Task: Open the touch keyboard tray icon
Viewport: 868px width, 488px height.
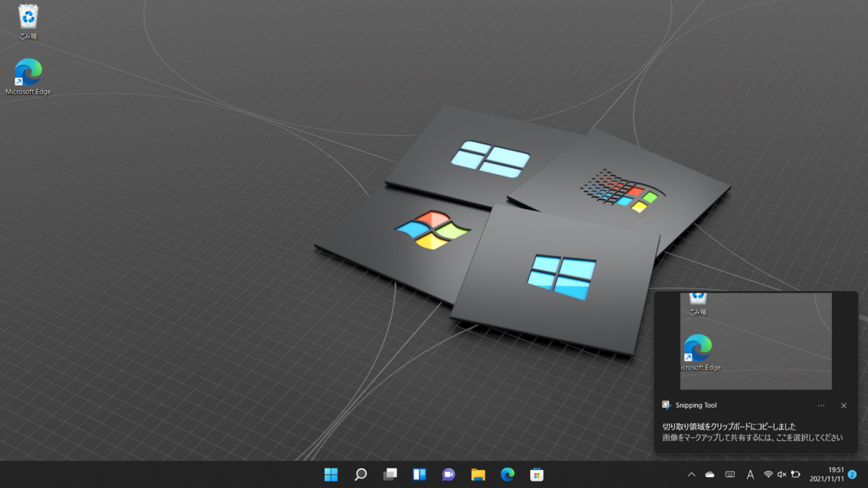Action: point(730,474)
